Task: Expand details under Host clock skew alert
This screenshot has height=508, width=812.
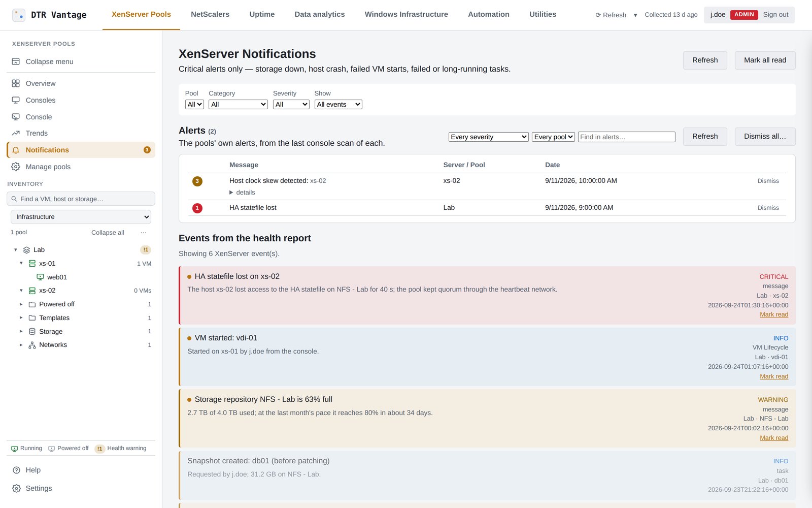Action: pos(242,193)
